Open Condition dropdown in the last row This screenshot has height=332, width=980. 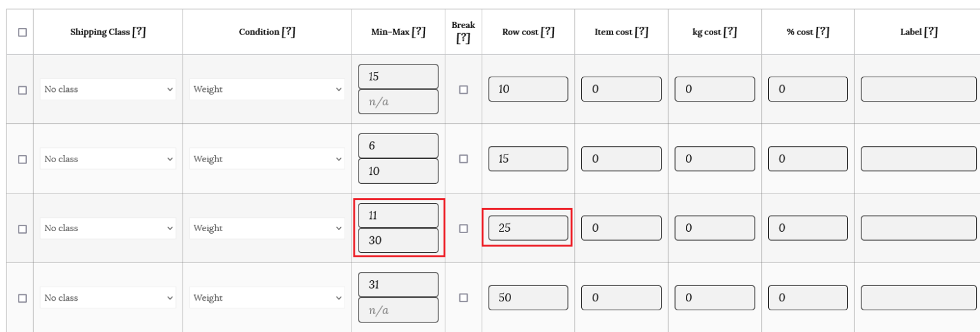267,298
